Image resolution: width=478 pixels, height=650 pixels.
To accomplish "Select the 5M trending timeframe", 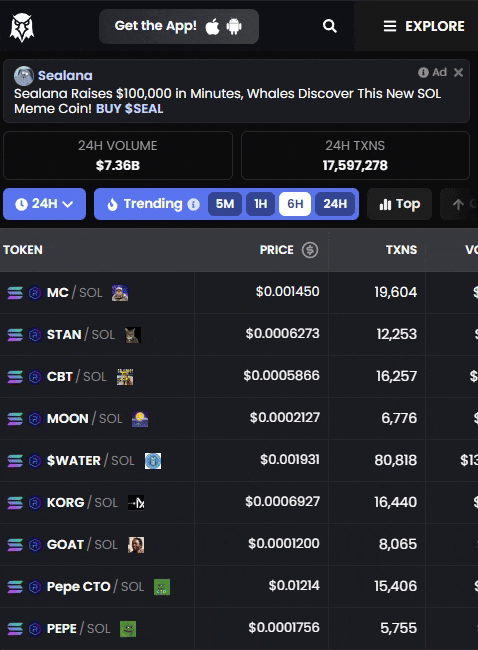I will pos(225,204).
